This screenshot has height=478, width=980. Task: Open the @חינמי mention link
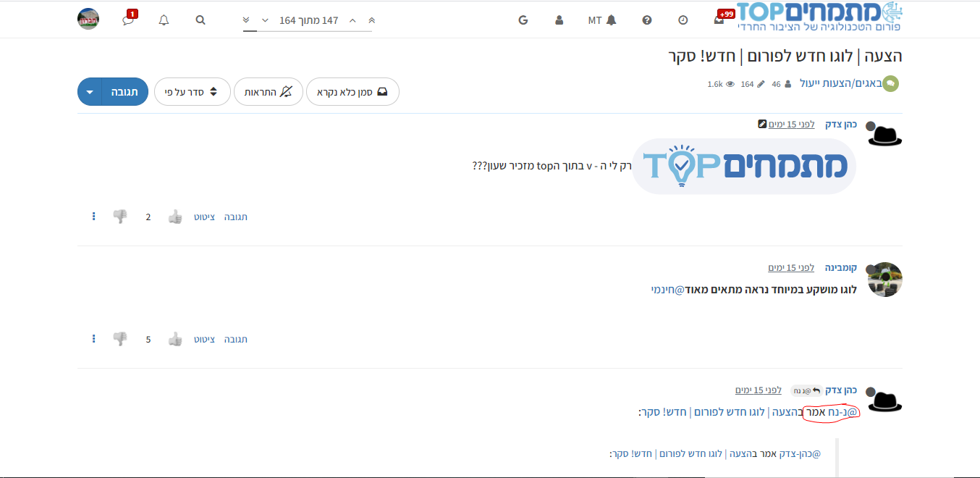(667, 289)
